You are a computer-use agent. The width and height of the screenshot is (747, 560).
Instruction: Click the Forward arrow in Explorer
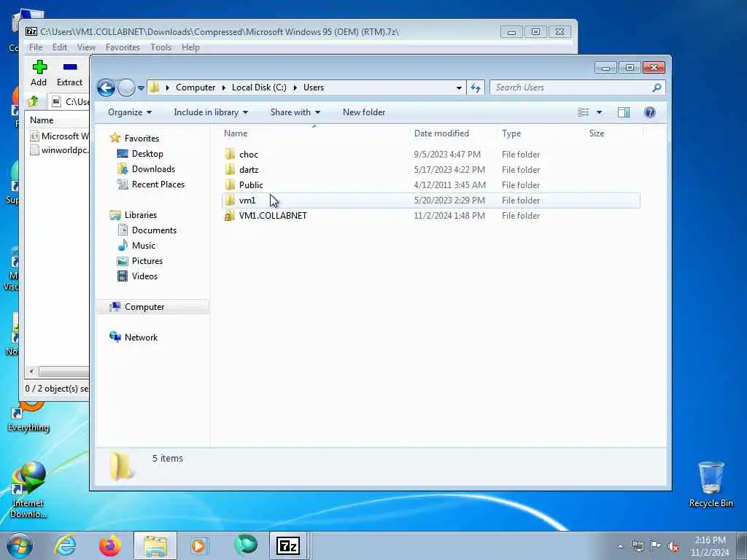(x=126, y=87)
